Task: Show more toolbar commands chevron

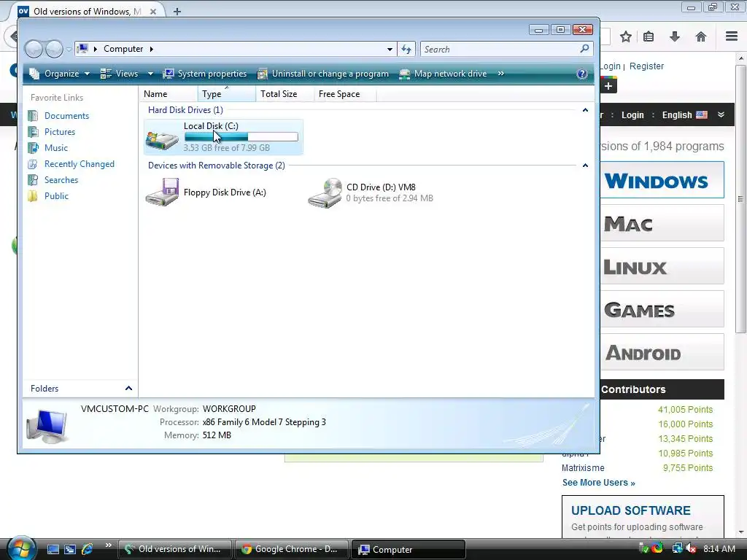Action: click(x=500, y=74)
